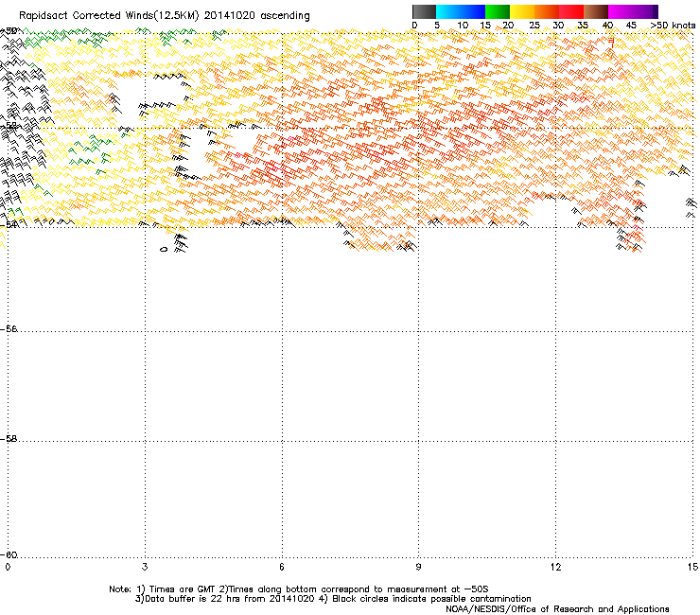Select the red 30-35 knots color swatch
Viewport: 700px width, 615px height.
[571, 11]
